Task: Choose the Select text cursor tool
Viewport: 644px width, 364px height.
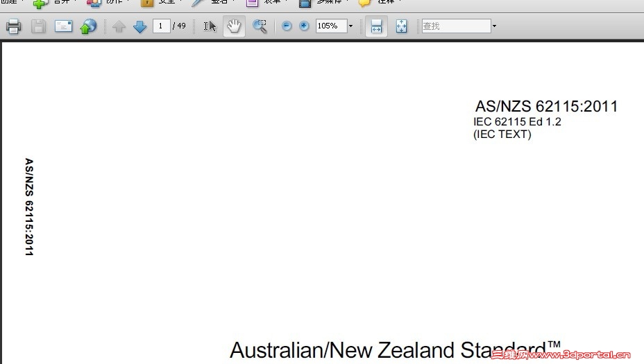Action: (x=210, y=26)
